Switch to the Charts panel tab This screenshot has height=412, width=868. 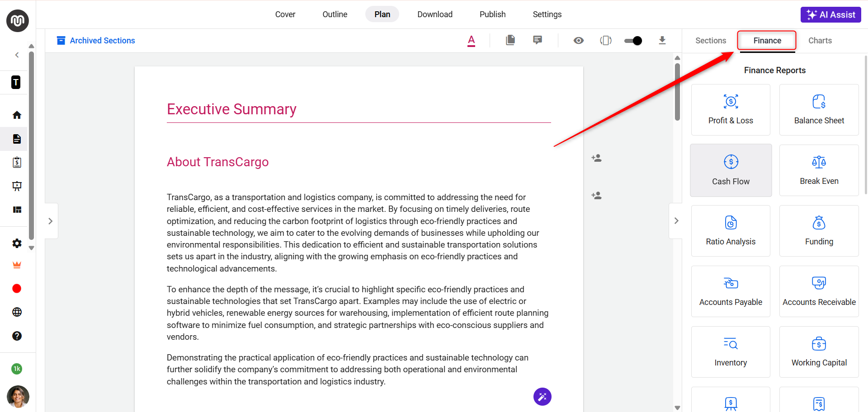[820, 41]
